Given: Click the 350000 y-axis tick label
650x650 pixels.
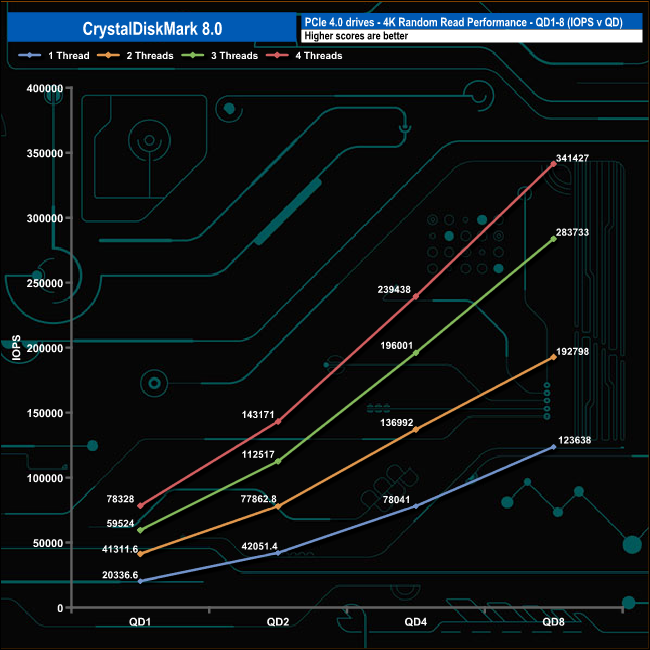Looking at the screenshot, I should coord(45,153).
